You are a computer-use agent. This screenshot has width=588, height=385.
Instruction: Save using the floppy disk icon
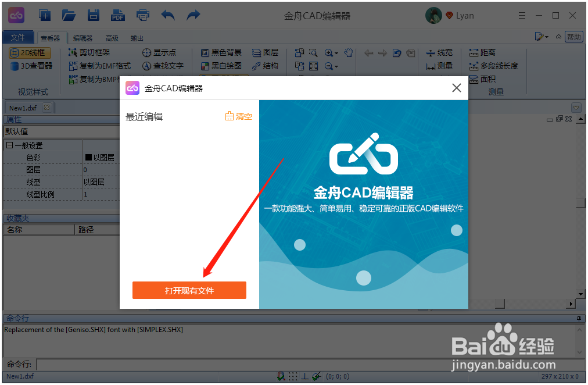click(x=94, y=15)
